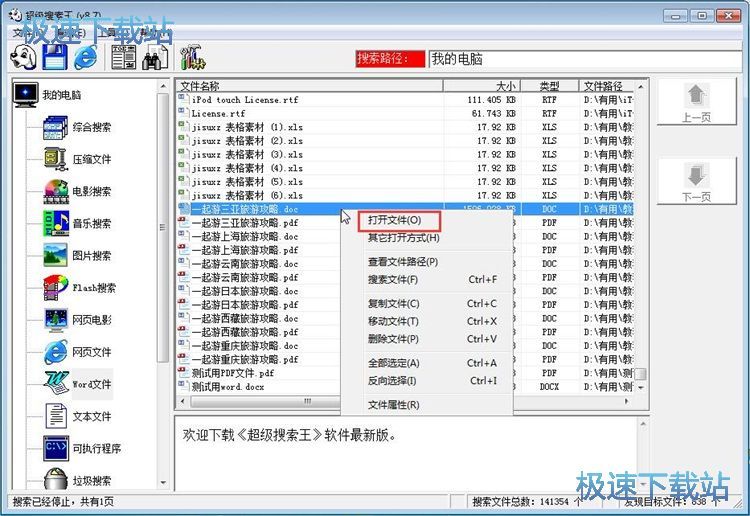
Task: Click file list vertical scrollbar up arrow
Action: [641, 87]
